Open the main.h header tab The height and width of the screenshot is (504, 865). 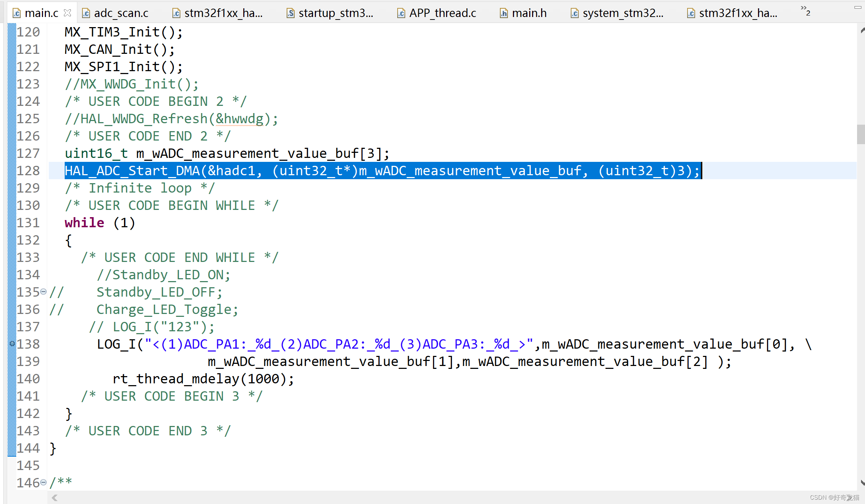529,13
